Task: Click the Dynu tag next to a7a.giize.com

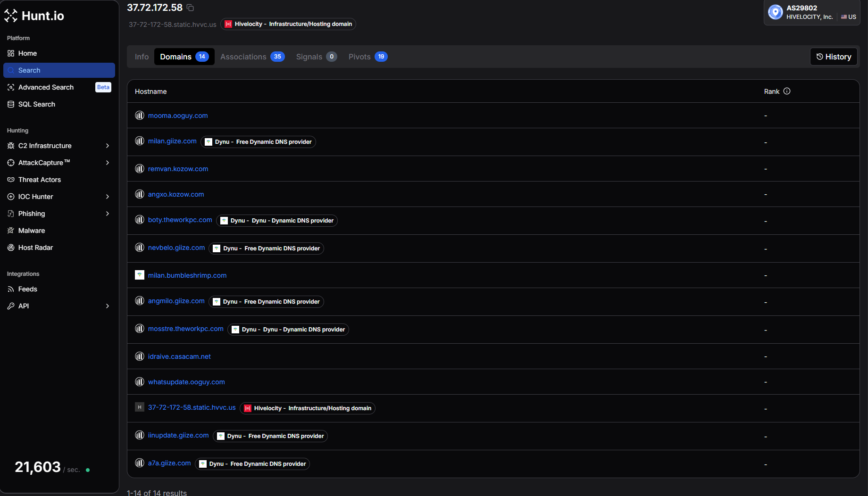Action: pyautogui.click(x=252, y=464)
